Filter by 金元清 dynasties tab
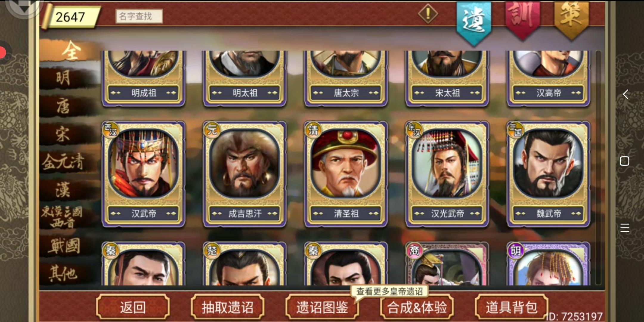The width and height of the screenshot is (644, 322). coord(64,162)
